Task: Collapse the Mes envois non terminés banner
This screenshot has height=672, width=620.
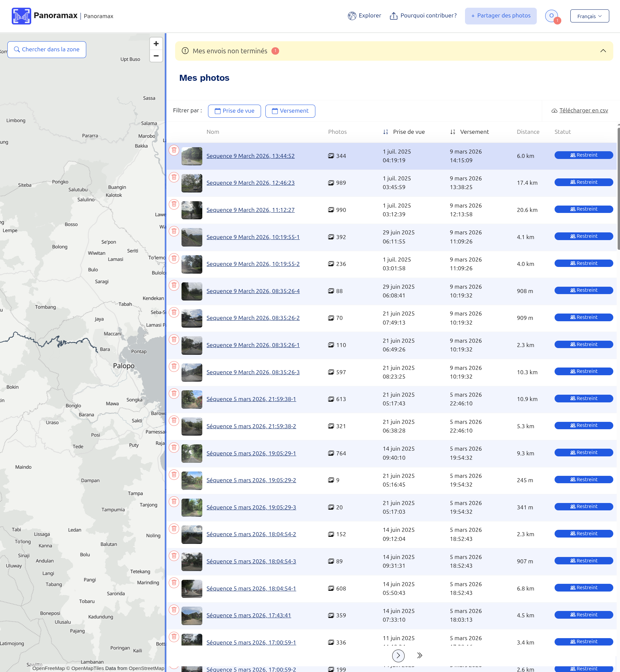Action: tap(603, 51)
